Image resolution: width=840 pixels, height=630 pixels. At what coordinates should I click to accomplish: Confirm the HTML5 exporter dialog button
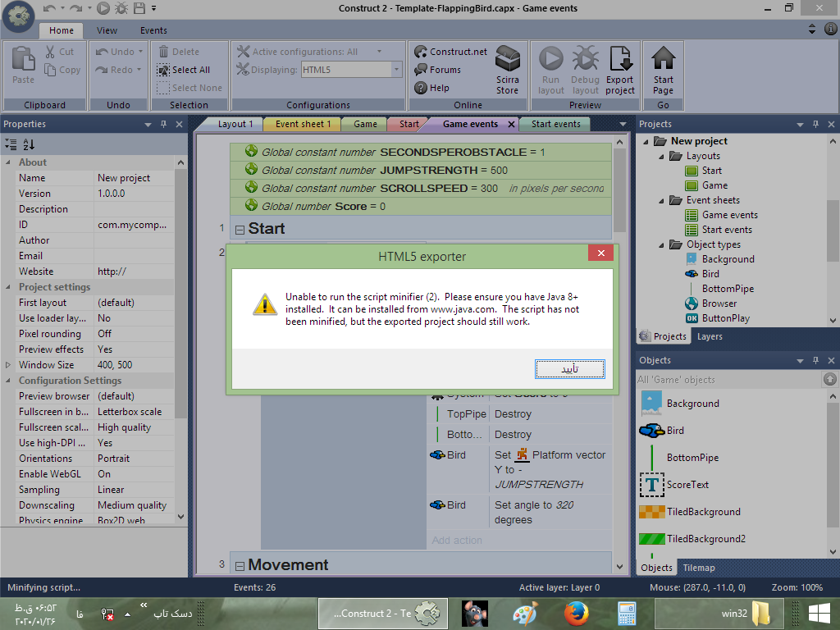click(x=569, y=369)
